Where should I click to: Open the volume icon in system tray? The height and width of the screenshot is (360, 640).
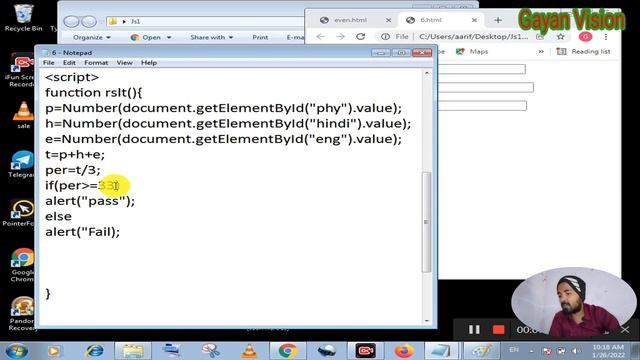click(576, 351)
